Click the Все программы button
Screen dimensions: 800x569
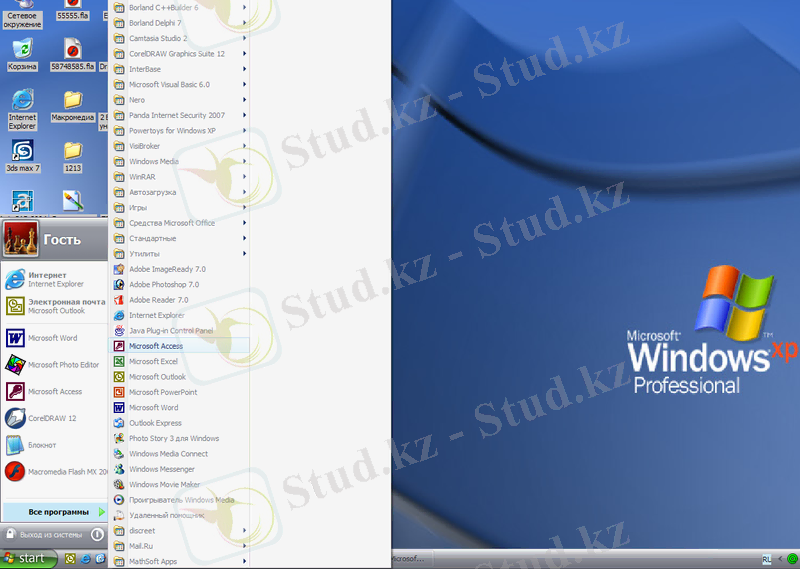point(55,512)
